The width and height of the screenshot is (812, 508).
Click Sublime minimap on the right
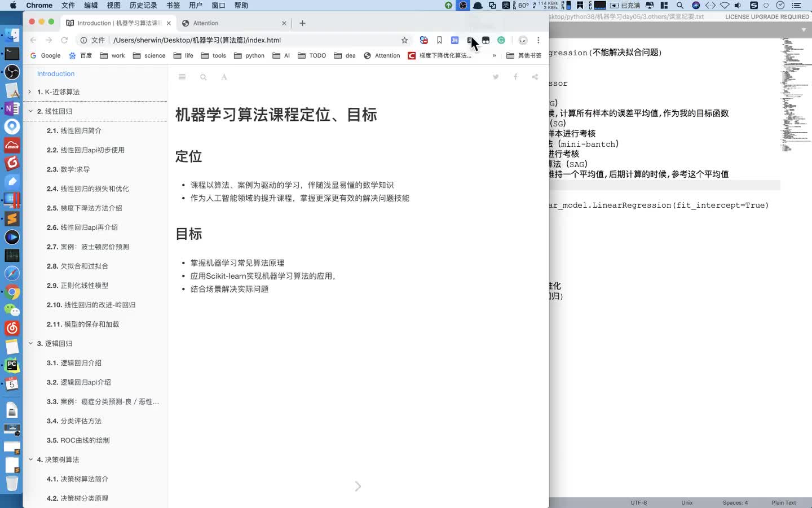795,94
